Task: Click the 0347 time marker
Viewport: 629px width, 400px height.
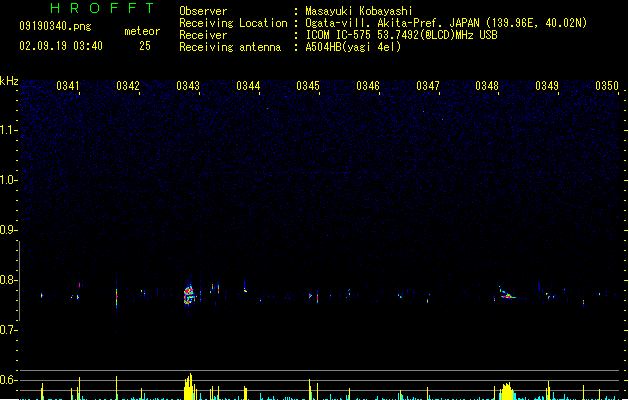Action: 428,86
